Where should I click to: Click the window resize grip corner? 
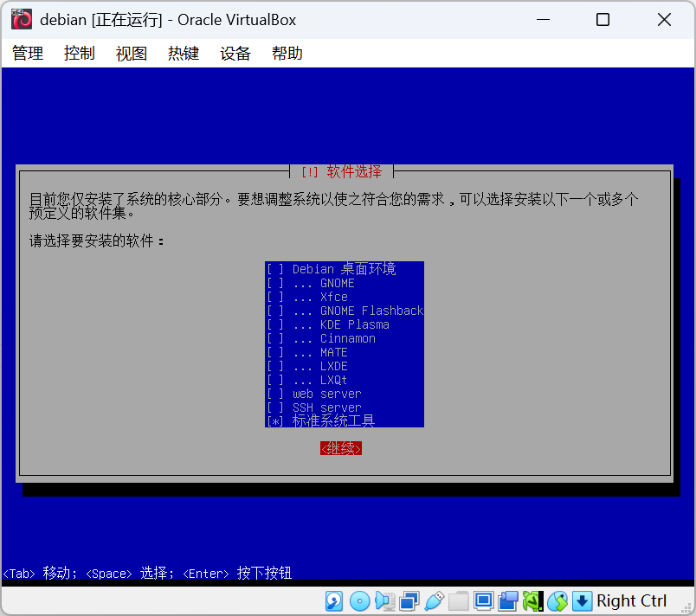point(686,606)
